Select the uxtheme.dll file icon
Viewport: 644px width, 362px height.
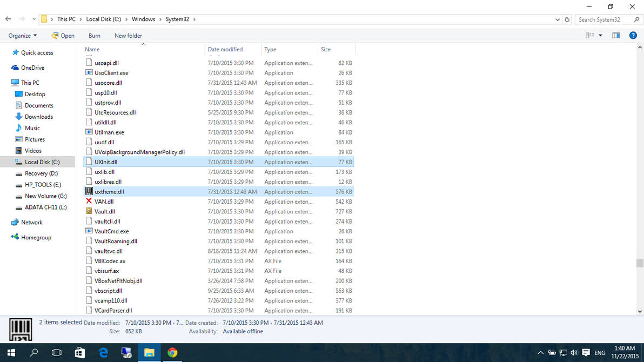(x=89, y=191)
